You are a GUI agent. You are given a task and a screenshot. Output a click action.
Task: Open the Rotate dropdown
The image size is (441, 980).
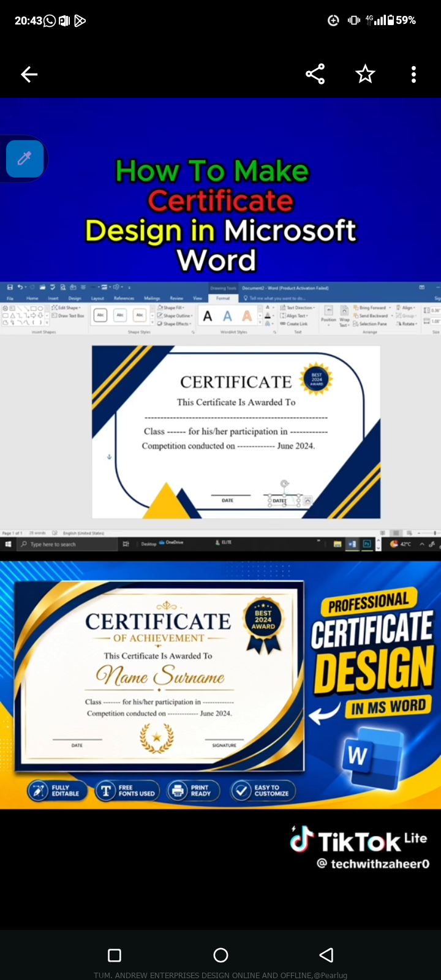[407, 323]
